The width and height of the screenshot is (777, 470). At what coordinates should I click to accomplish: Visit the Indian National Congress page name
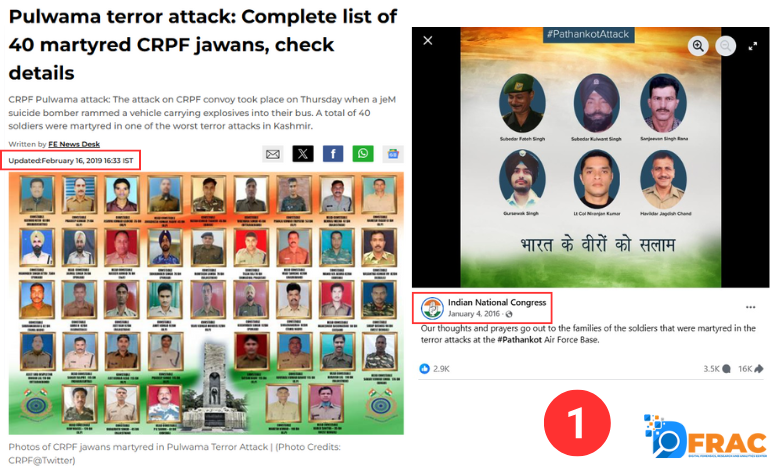(497, 302)
